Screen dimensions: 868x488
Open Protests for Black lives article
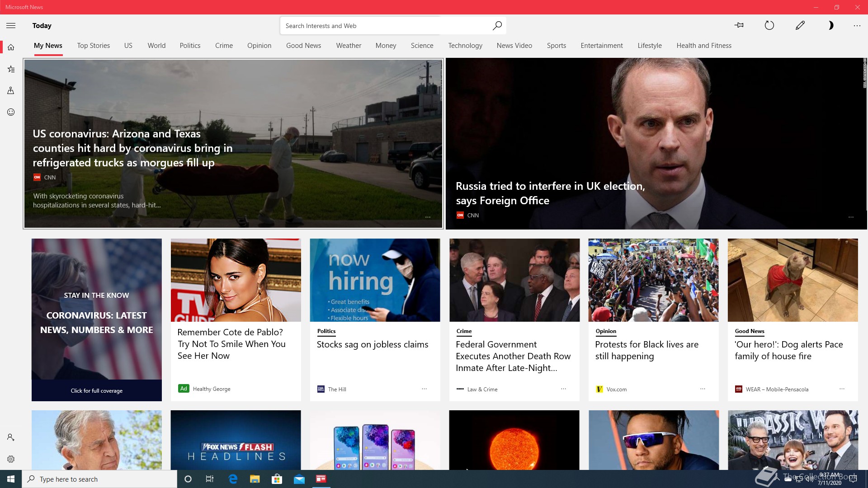pyautogui.click(x=646, y=350)
